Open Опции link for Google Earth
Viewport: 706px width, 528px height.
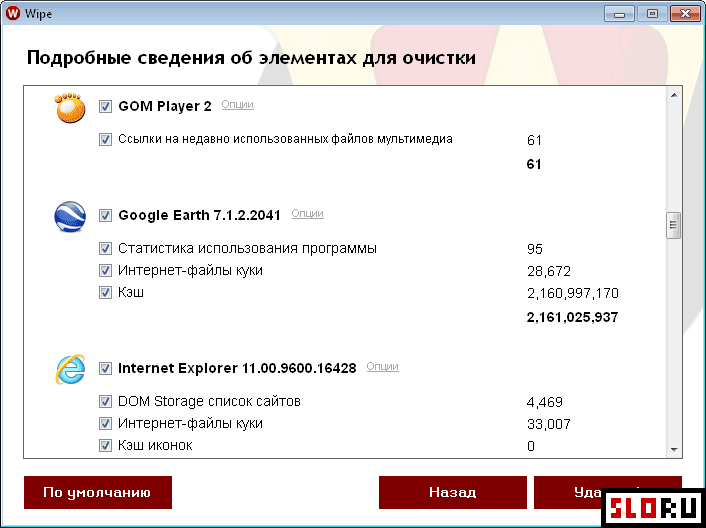coord(308,213)
